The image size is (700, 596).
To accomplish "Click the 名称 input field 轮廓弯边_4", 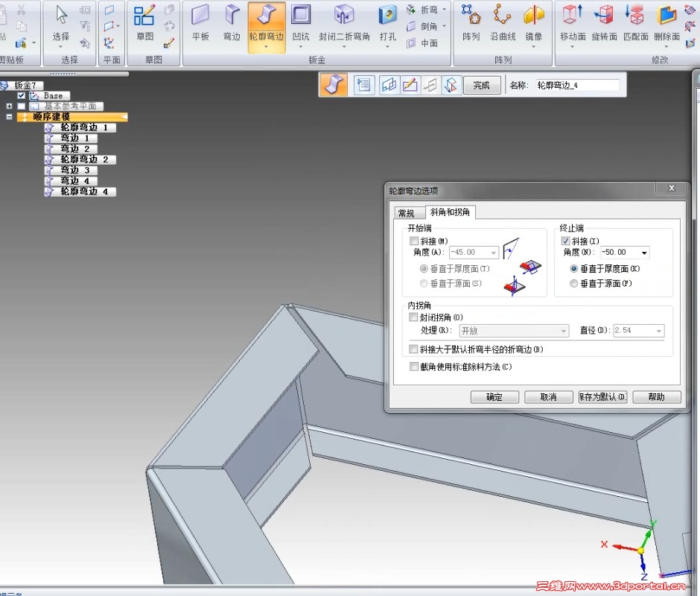I will 578,85.
